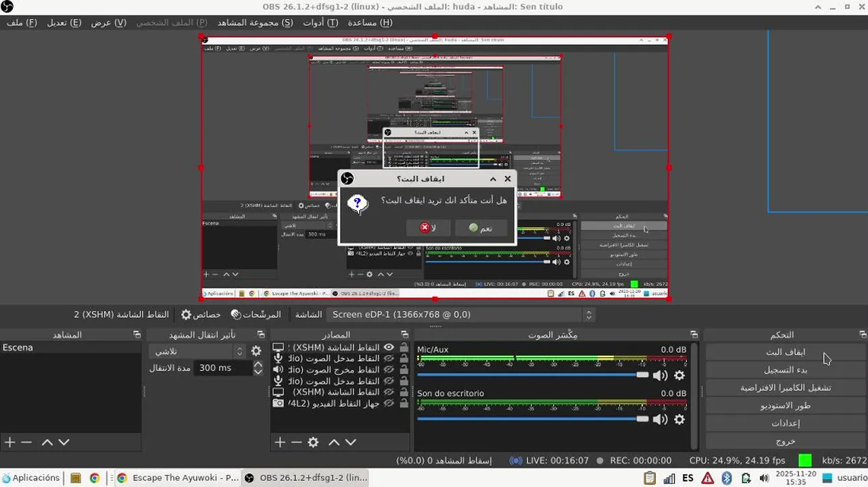Add a new source with plus icon
This screenshot has height=487, width=868.
click(x=280, y=442)
